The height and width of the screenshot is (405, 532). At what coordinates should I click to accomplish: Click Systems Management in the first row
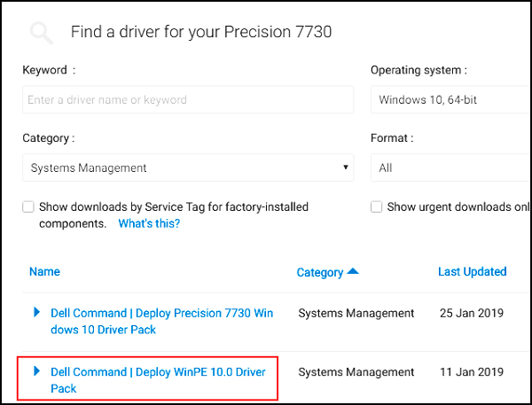click(x=356, y=313)
